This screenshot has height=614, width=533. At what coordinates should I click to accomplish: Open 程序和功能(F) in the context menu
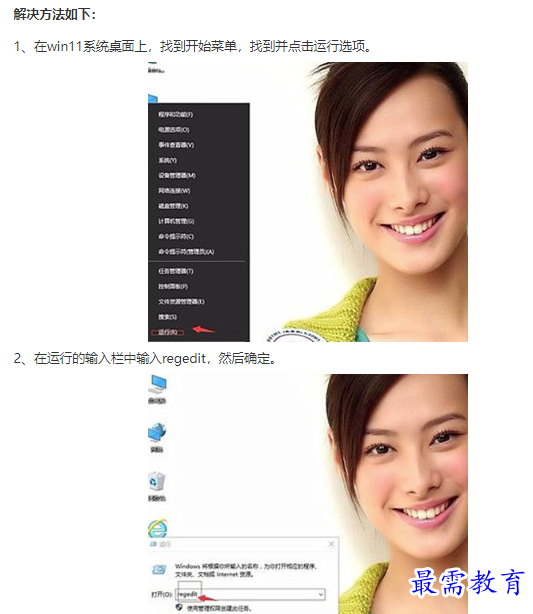pyautogui.click(x=175, y=114)
